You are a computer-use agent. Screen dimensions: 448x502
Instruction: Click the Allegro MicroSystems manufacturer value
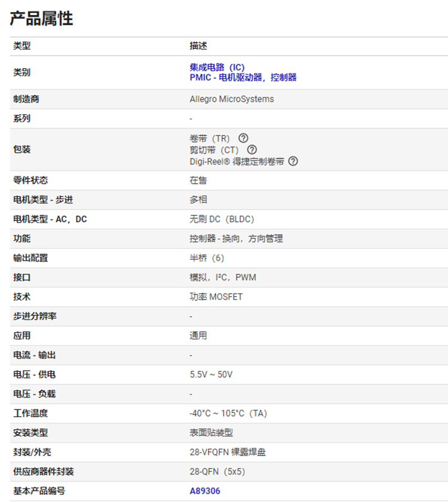[232, 99]
